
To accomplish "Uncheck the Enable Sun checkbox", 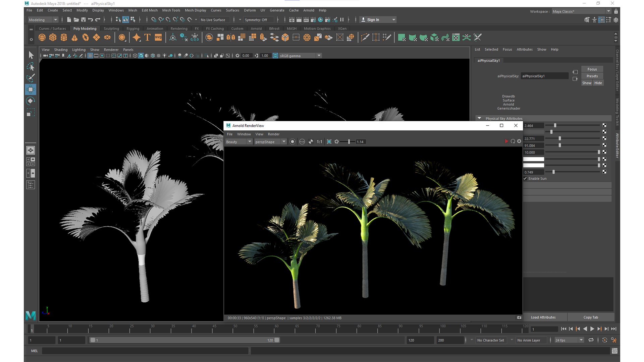I will coord(525,179).
